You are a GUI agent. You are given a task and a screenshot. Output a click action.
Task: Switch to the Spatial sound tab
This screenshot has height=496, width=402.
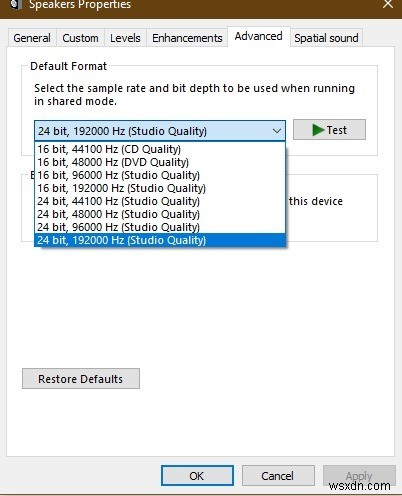click(x=326, y=38)
